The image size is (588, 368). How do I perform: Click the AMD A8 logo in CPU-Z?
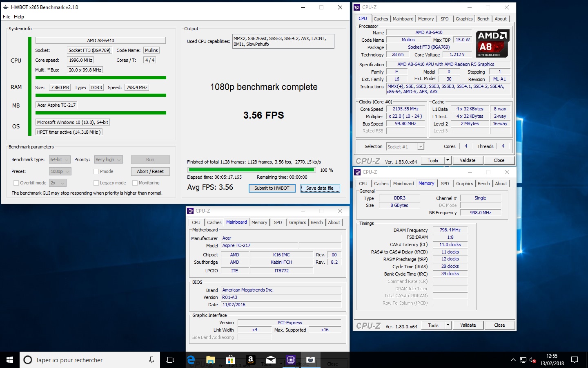click(492, 43)
